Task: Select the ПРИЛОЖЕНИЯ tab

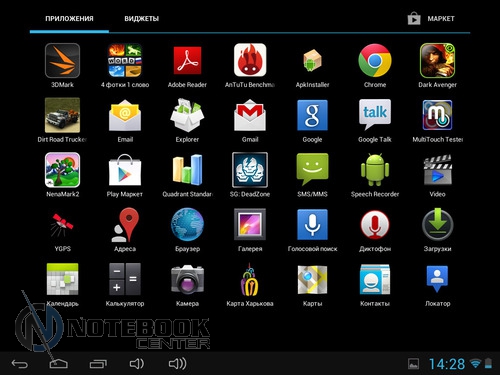Action: 69,19
